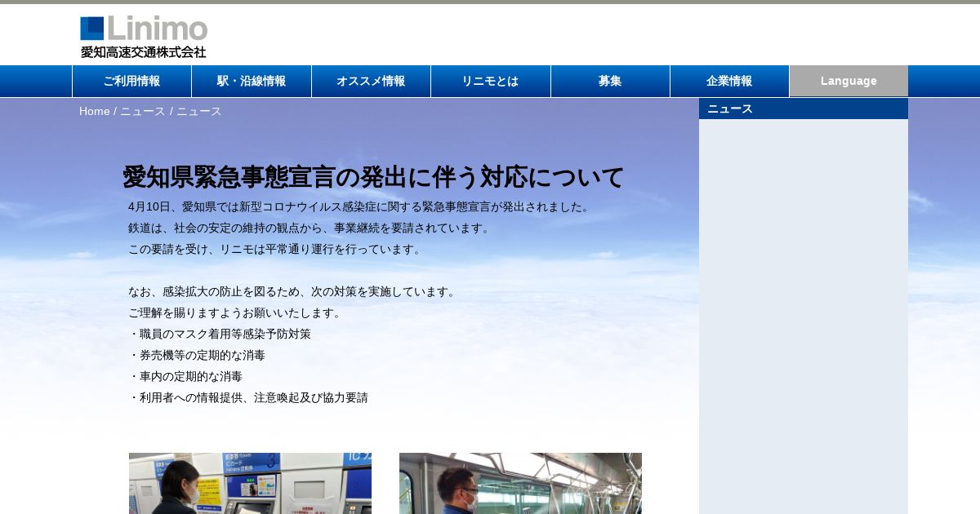Click the 愛知高速交通株式会社 company name text
The width and height of the screenshot is (980, 514).
tap(144, 51)
